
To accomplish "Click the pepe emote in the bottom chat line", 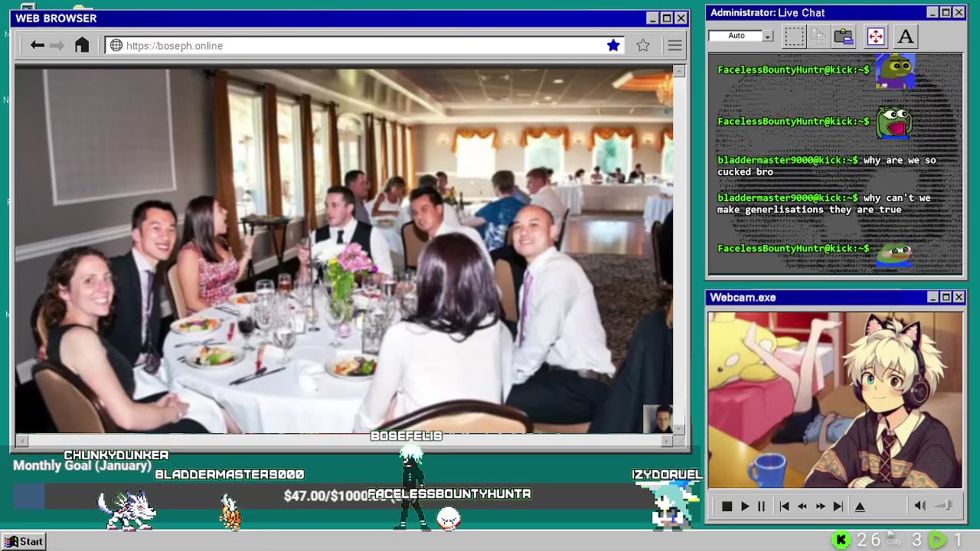I will point(893,255).
